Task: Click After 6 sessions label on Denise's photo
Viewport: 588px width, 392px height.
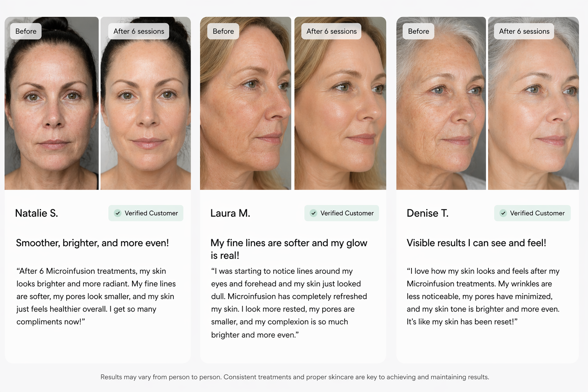Action: (x=524, y=31)
